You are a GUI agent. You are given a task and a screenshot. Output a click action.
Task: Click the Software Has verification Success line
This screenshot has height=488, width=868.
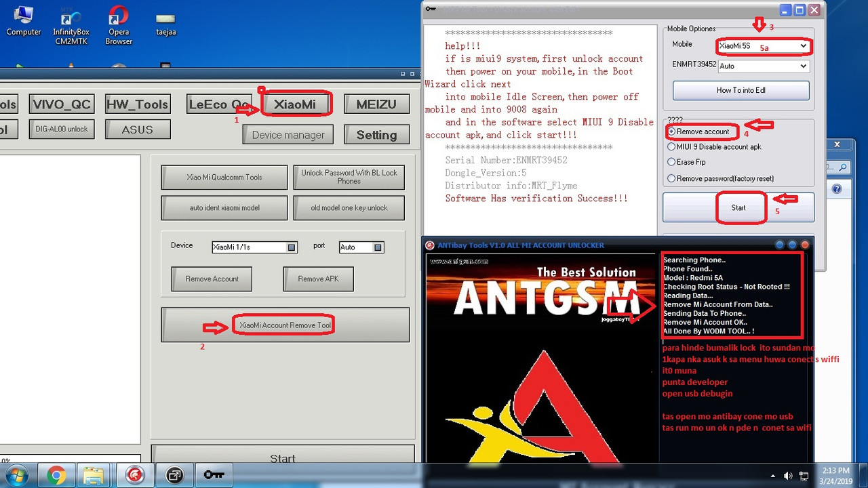point(536,199)
